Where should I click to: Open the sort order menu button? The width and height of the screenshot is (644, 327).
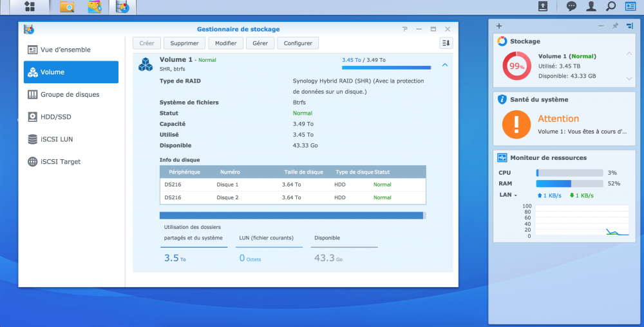pos(446,43)
